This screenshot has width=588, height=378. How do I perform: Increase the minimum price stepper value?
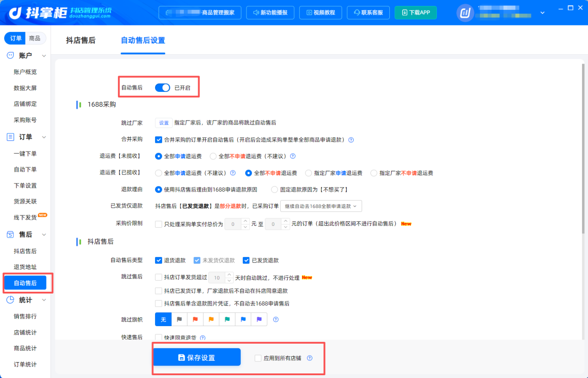point(246,221)
